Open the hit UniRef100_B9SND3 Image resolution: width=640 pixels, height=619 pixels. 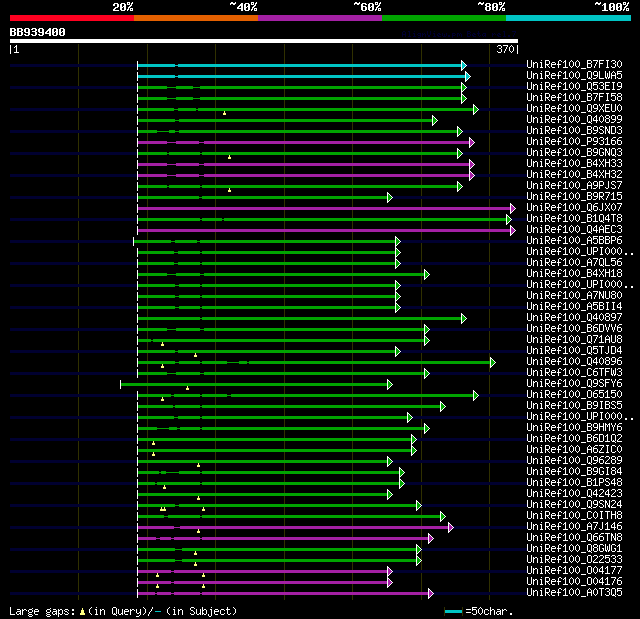tap(574, 131)
